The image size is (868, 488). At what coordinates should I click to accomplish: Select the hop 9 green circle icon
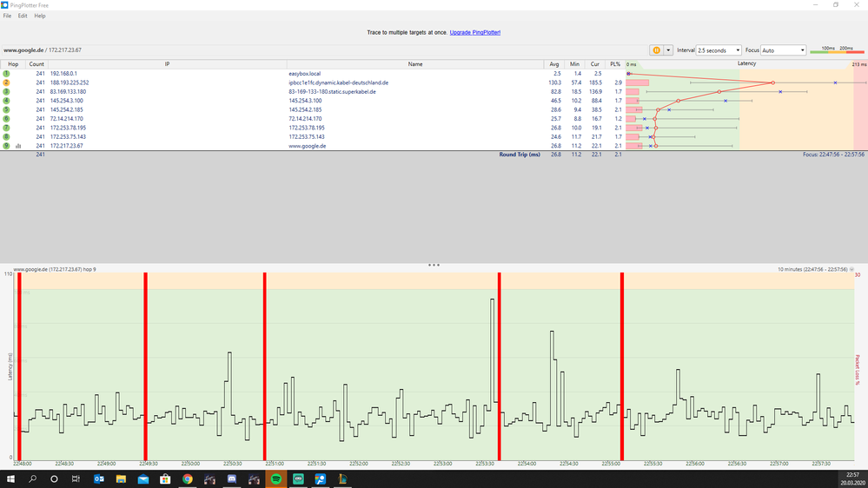pos(6,146)
